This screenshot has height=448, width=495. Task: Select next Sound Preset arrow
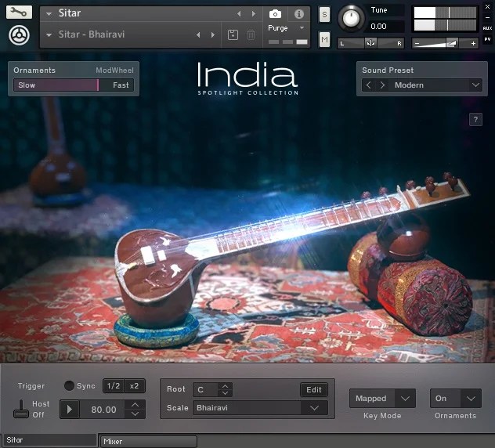click(382, 85)
